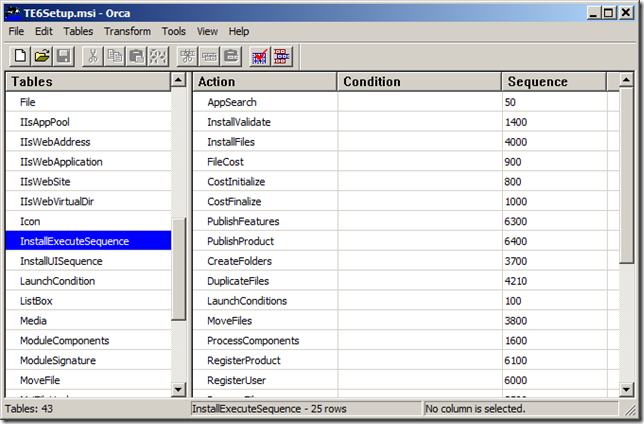Click the DuplicateFiles action cell

click(265, 281)
